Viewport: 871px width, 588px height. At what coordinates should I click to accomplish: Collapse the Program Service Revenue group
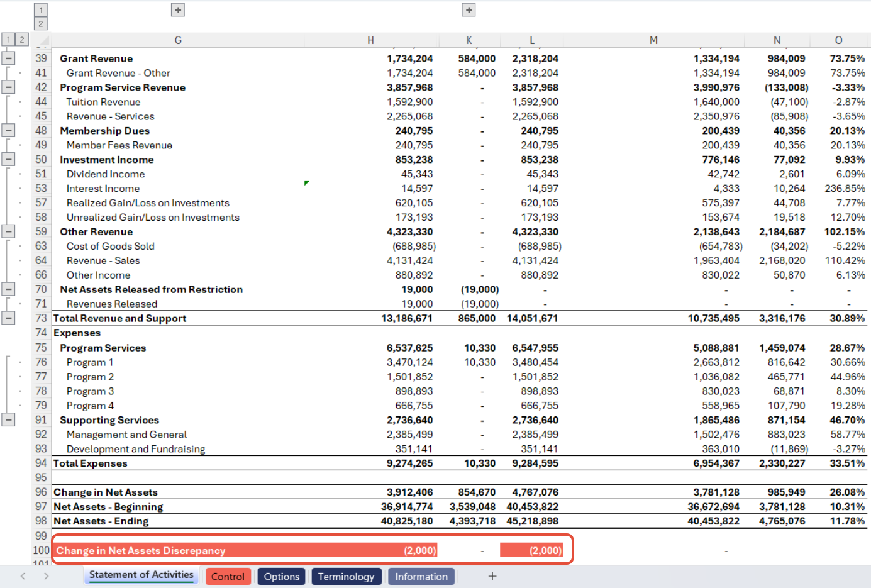click(8, 87)
